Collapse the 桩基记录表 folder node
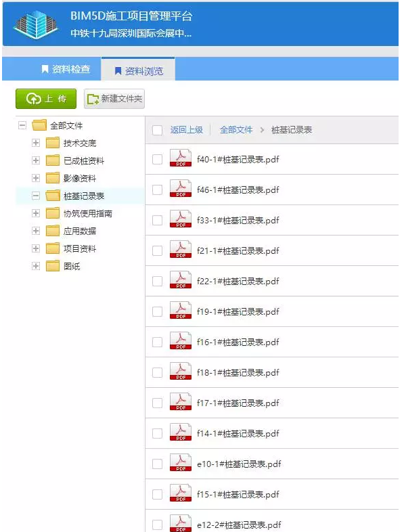Image resolution: width=404 pixels, height=532 pixels. pos(36,196)
